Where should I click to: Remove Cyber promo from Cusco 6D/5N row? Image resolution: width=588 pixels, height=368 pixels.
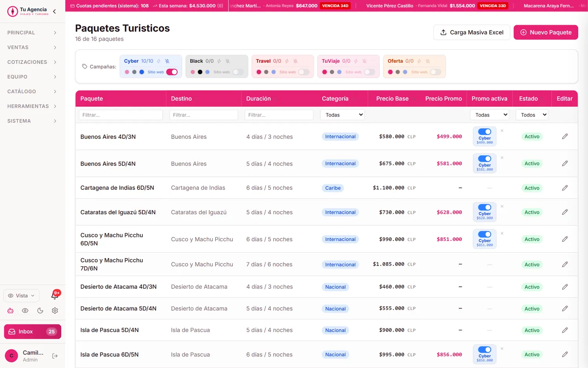point(502,233)
